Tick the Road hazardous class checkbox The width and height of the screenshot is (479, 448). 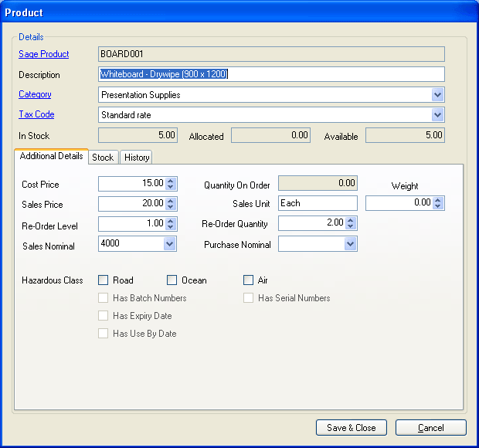[104, 280]
